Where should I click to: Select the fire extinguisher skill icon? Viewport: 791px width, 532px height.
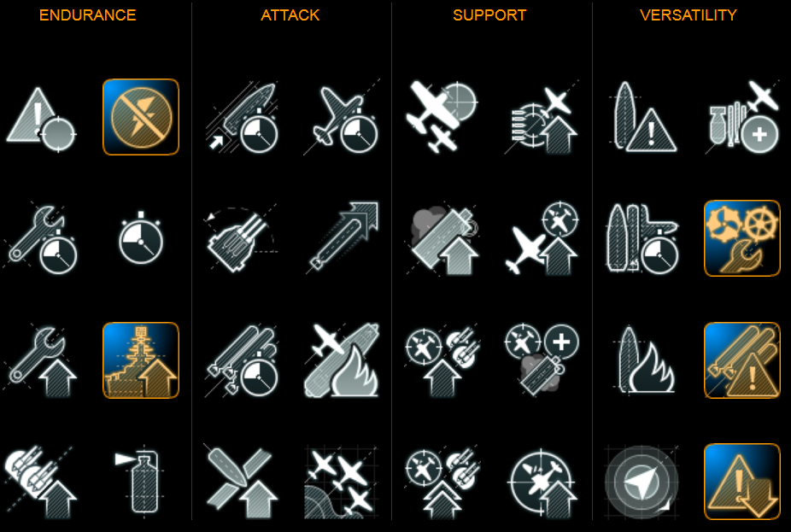pos(138,480)
